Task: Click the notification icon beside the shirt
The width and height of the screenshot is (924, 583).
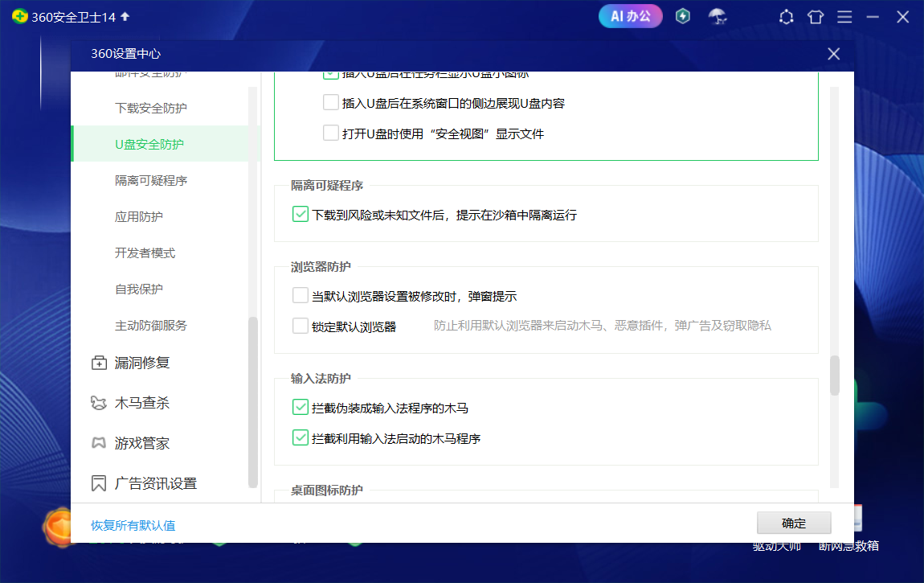Action: 786,17
